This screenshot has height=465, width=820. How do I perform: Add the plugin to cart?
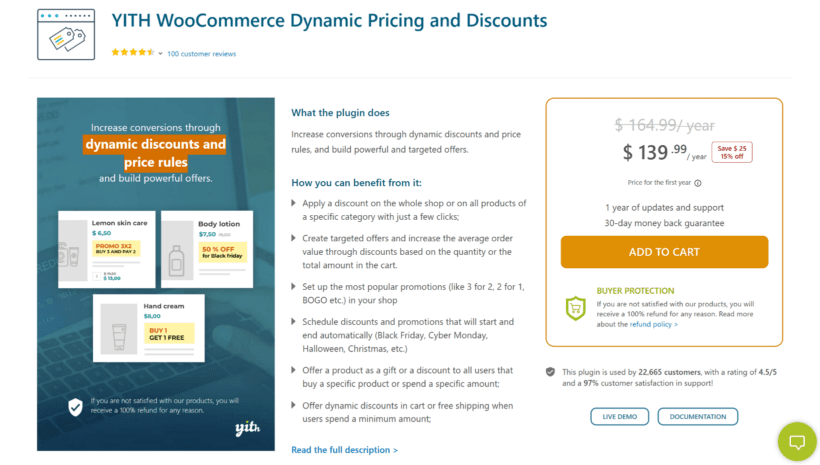click(x=664, y=252)
